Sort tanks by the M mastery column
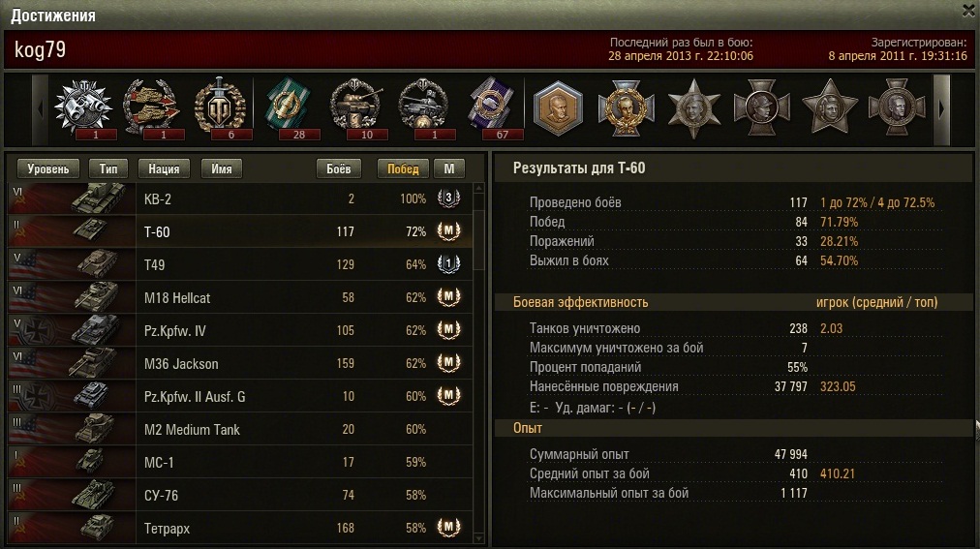Screen dimensions: 980x549 pyautogui.click(x=448, y=168)
